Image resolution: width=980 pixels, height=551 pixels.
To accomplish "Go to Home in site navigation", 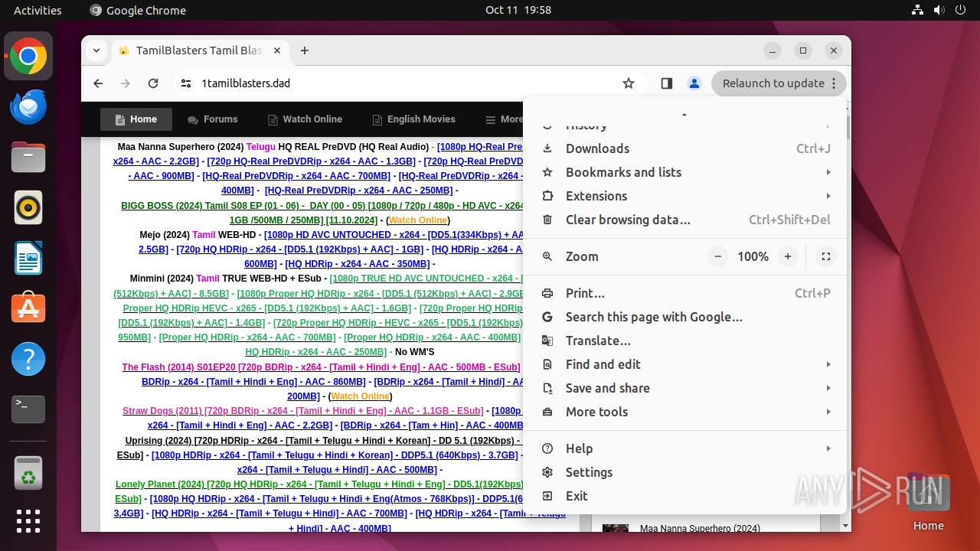I will (x=136, y=119).
